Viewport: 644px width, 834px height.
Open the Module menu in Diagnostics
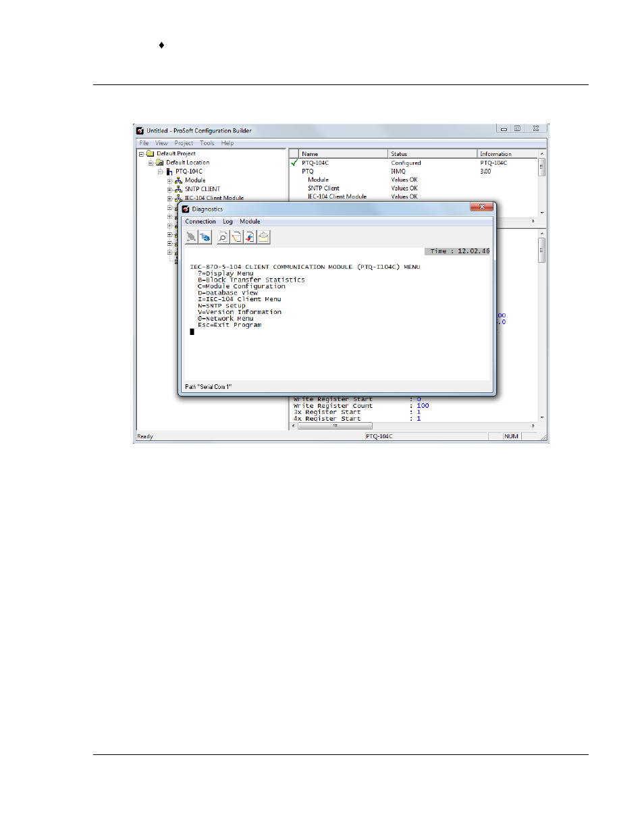point(250,221)
